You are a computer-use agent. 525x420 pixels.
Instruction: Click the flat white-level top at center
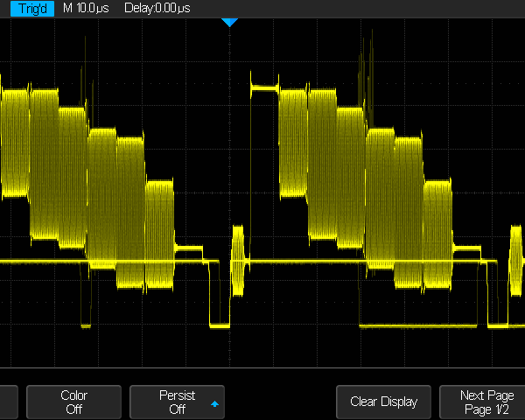[x=263, y=87]
